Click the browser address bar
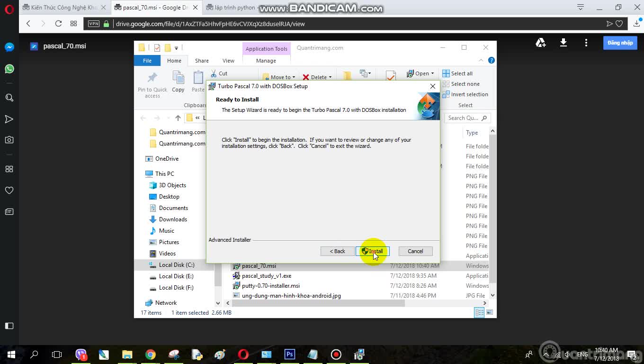Image resolution: width=644 pixels, height=364 pixels. [355, 24]
